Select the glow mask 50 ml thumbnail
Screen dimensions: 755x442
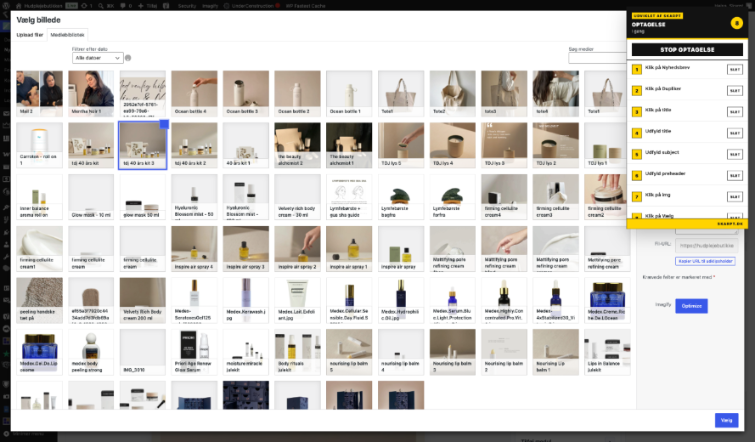click(x=143, y=197)
